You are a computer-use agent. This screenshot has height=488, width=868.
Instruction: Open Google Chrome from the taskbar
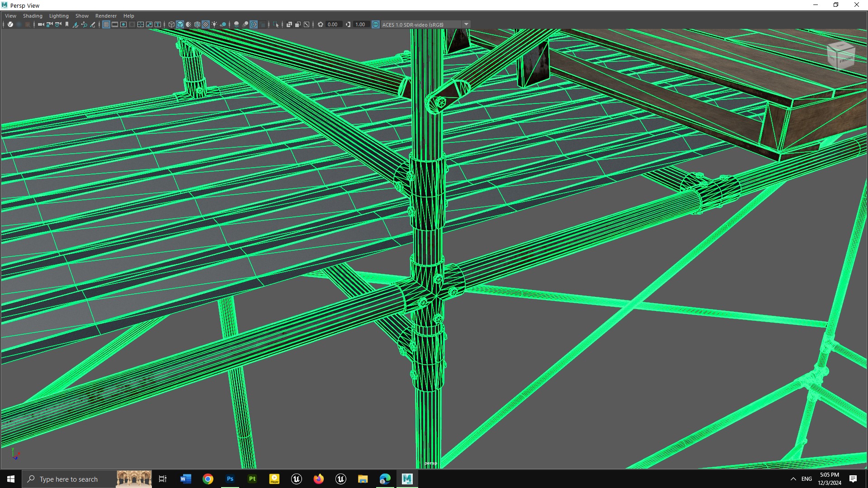(208, 479)
